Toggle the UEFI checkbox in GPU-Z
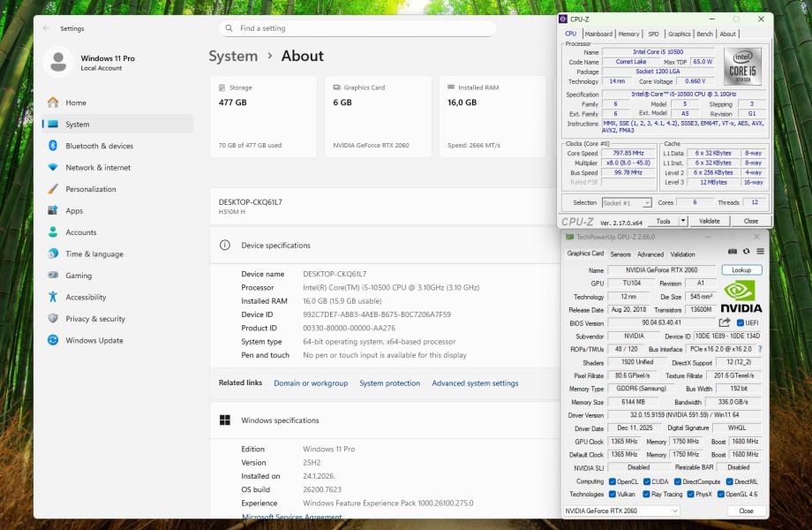This screenshot has width=812, height=530. tap(740, 323)
